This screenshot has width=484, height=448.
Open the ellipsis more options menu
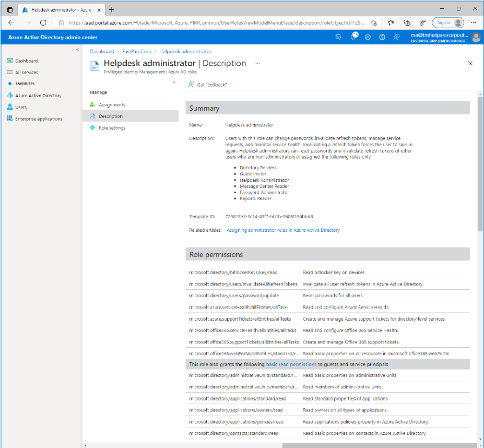point(257,63)
